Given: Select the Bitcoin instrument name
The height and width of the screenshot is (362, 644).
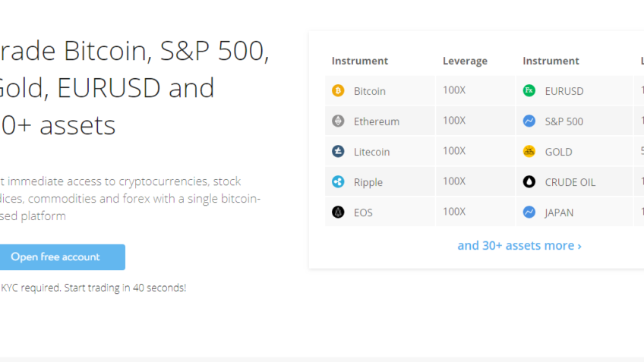Looking at the screenshot, I should [x=370, y=91].
